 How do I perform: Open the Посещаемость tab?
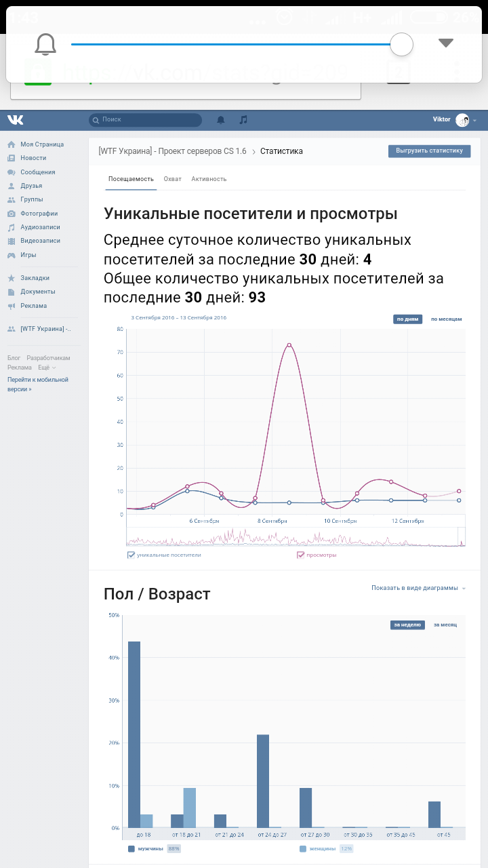tap(131, 179)
